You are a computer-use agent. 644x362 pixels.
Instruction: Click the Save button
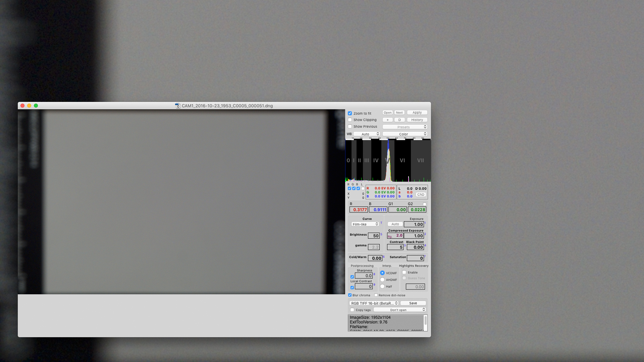coord(413,303)
